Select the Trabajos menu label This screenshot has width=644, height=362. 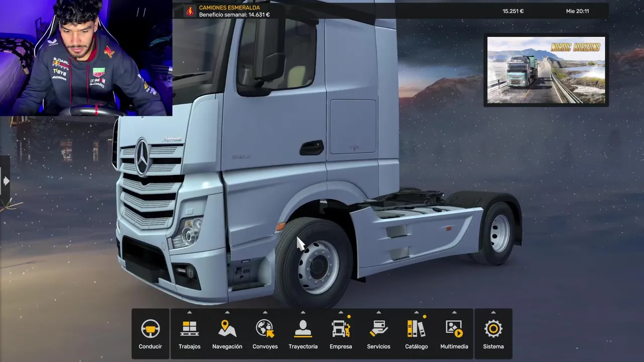coord(190,346)
